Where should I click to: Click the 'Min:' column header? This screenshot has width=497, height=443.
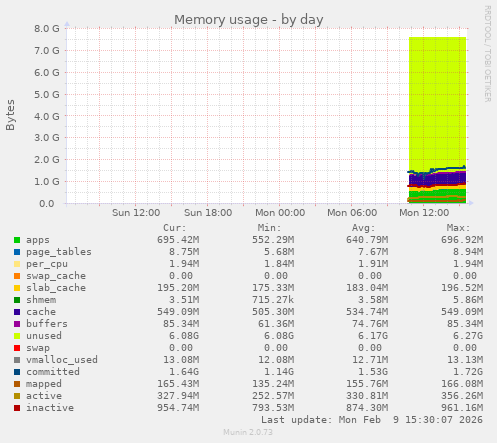(x=269, y=228)
